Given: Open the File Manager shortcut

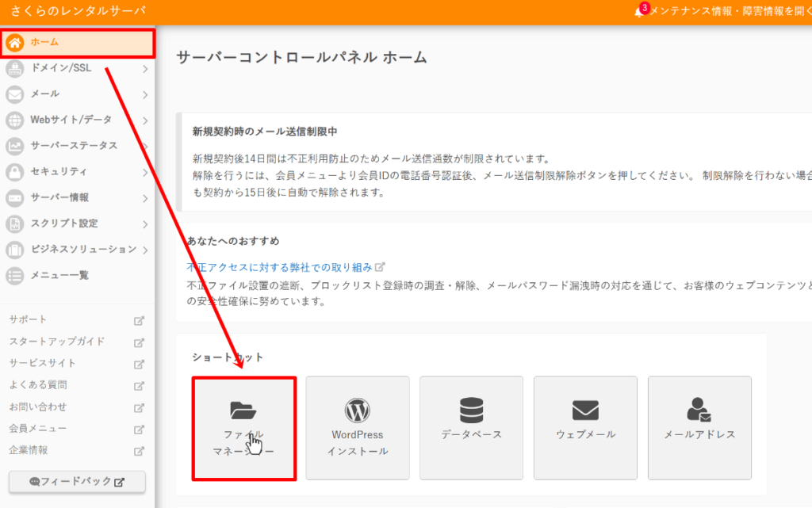Looking at the screenshot, I should (x=243, y=428).
